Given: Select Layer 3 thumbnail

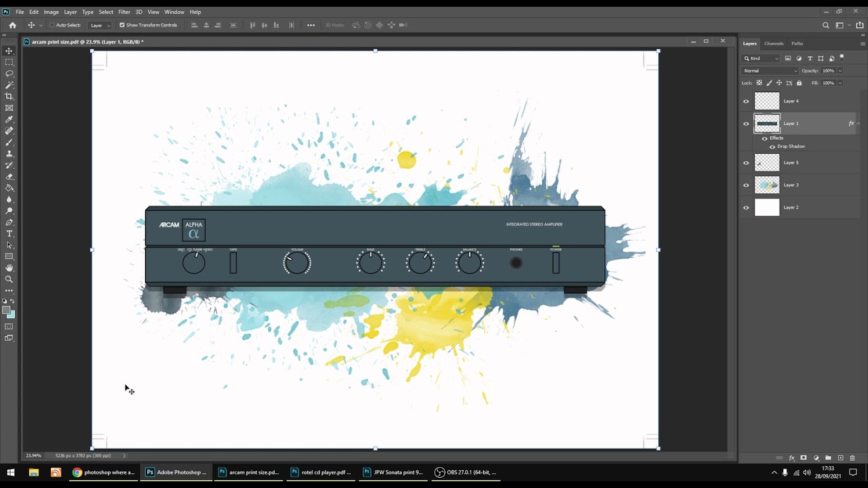Looking at the screenshot, I should pyautogui.click(x=767, y=185).
